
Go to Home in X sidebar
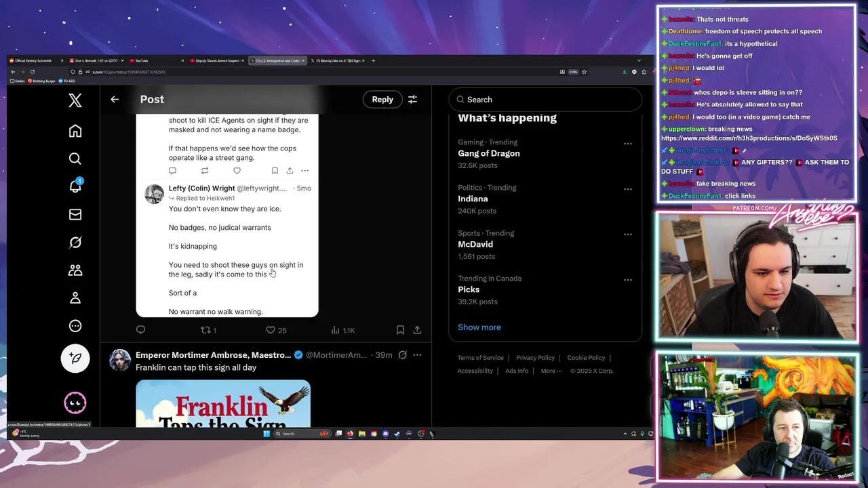point(75,131)
